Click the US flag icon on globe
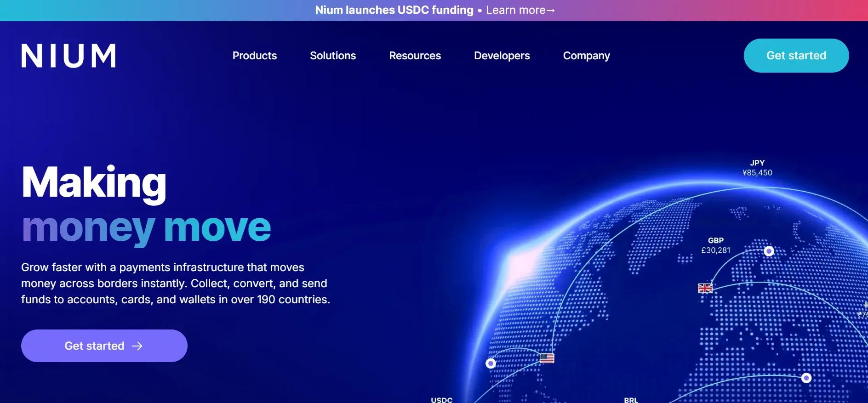 point(547,358)
